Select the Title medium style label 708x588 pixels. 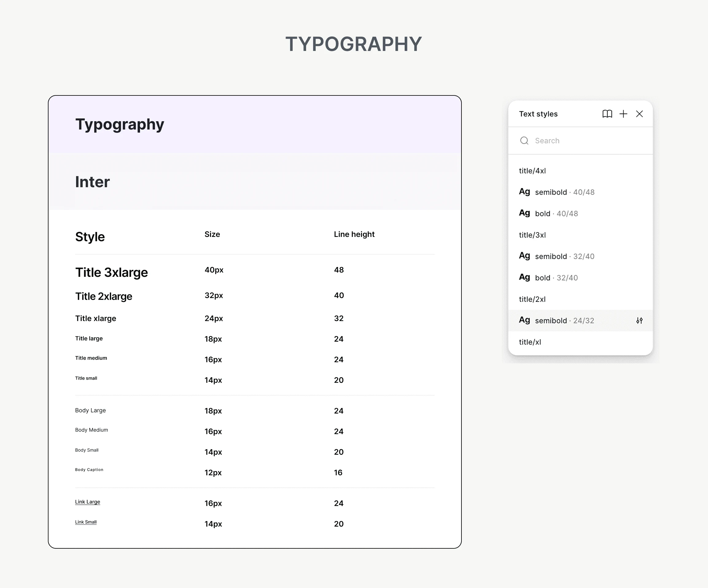[x=91, y=358]
